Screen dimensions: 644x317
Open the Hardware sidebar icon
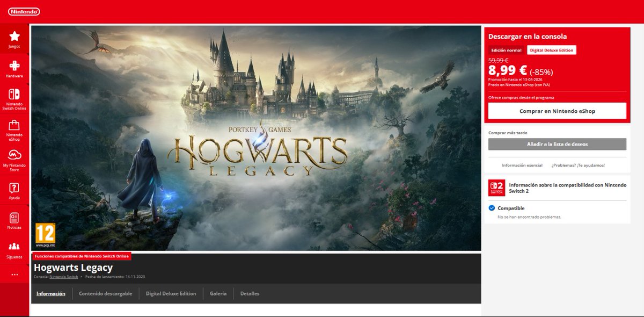coord(14,66)
